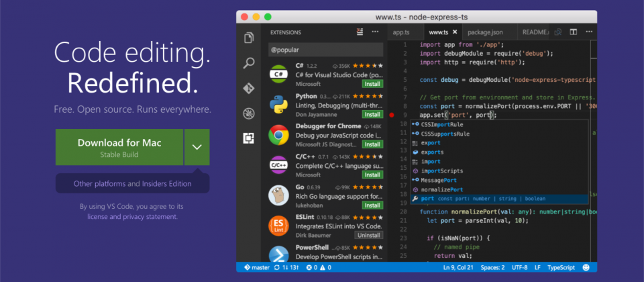Open Extensions panel more actions ellipsis

pyautogui.click(x=375, y=32)
